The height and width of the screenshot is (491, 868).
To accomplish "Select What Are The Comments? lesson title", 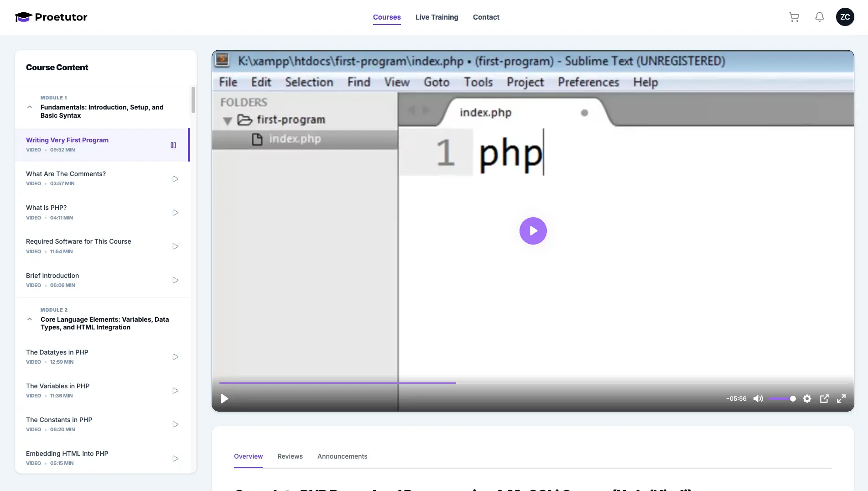I will point(66,174).
